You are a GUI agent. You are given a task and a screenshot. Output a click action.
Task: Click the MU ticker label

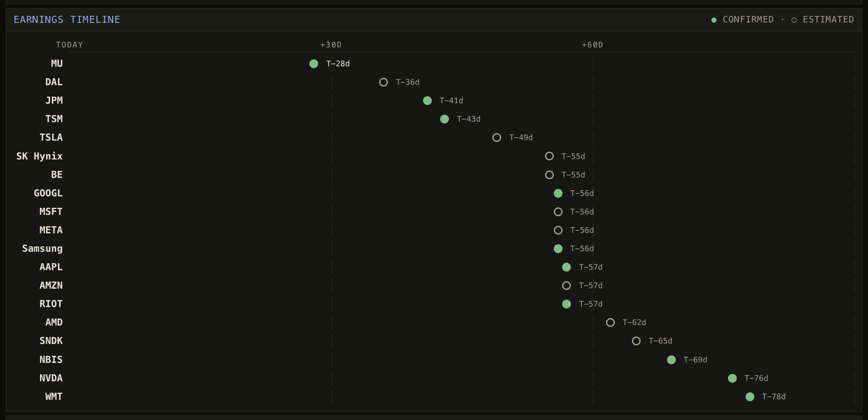[x=57, y=64]
